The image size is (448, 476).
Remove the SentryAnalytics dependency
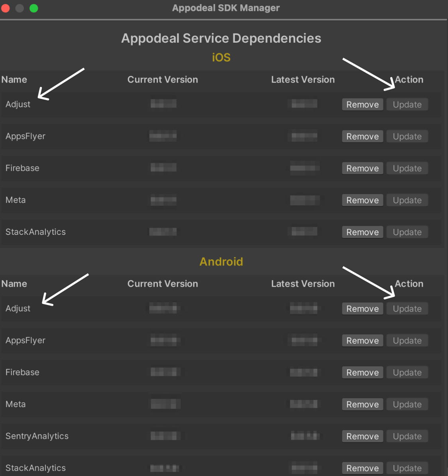coord(362,436)
